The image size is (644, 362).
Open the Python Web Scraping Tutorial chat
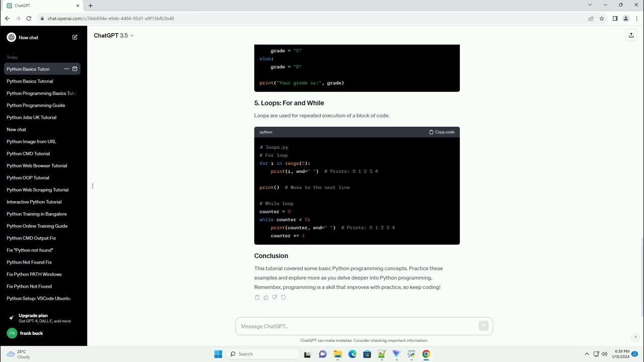click(x=43, y=190)
